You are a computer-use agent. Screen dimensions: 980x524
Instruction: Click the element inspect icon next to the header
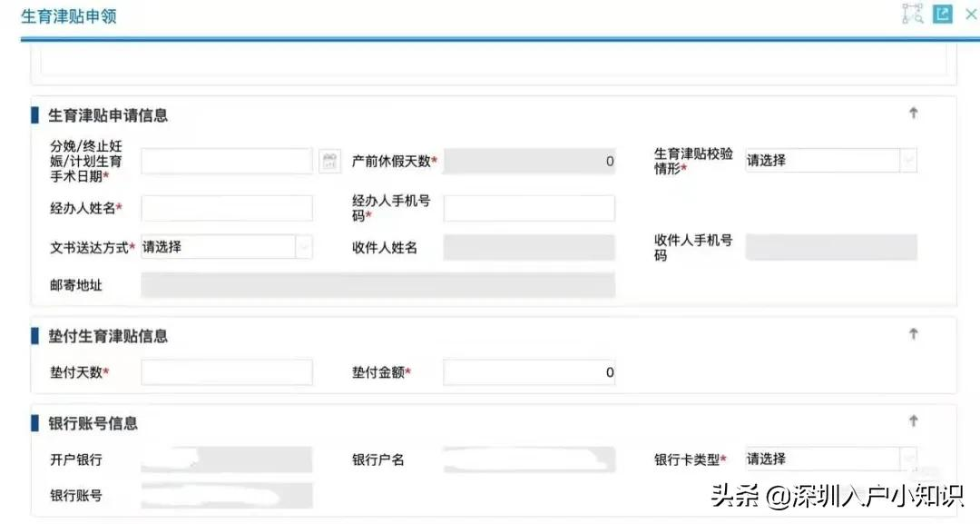click(x=912, y=14)
